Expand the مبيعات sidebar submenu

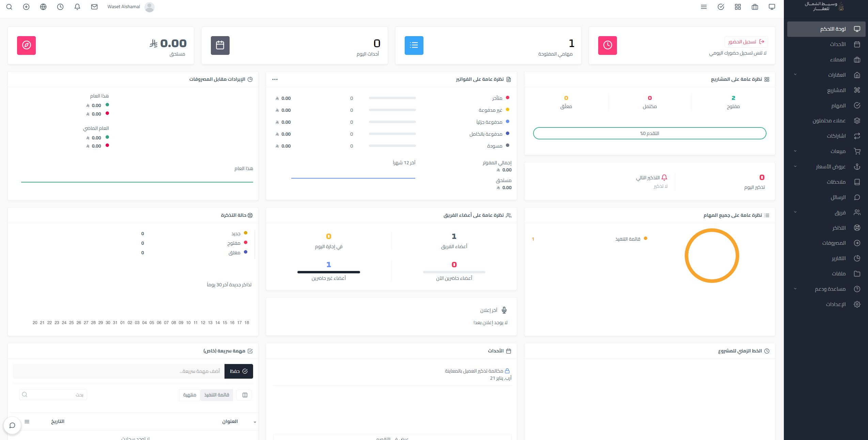(x=795, y=151)
